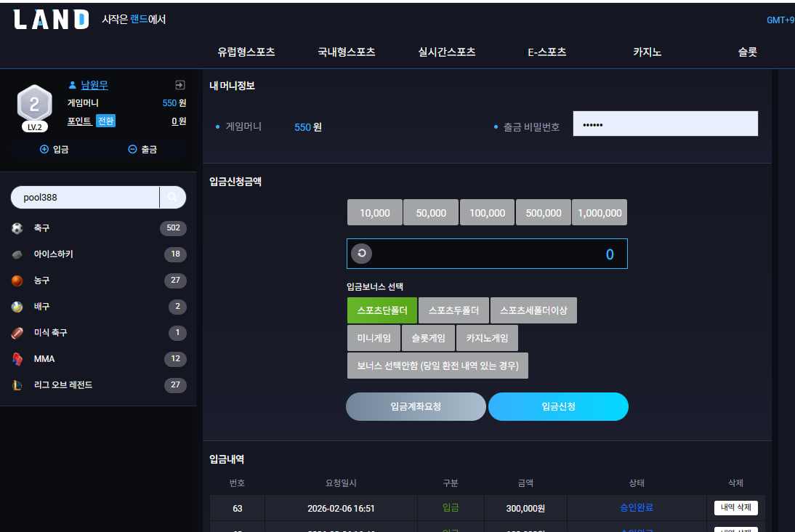Reset deposit amount with circular arrow icon
Screen dimensions: 795x532
point(361,253)
